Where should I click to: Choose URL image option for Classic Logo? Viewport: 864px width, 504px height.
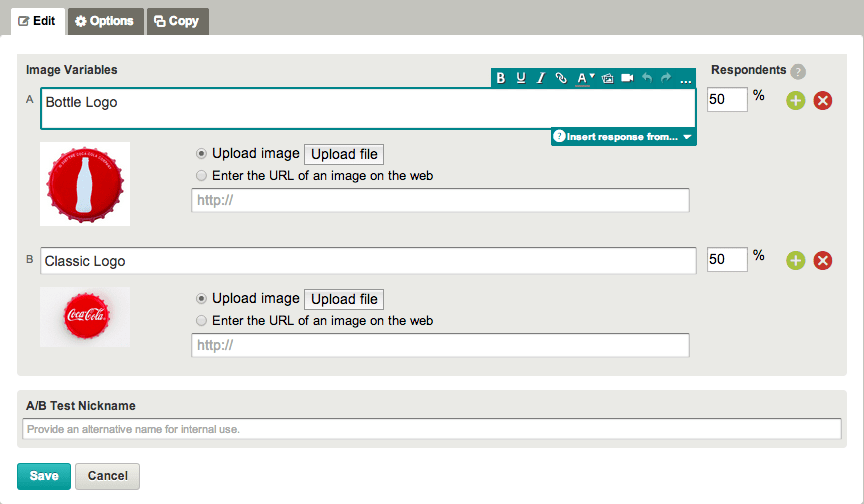(x=203, y=321)
